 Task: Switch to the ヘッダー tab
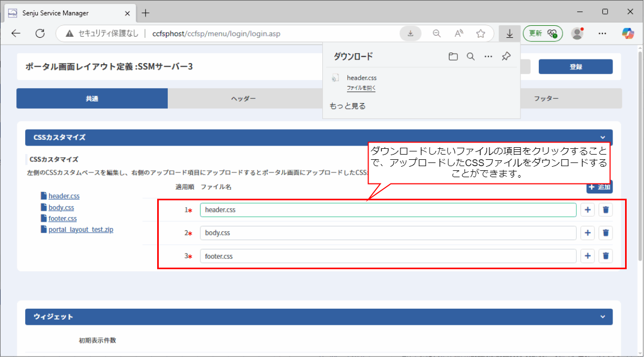click(244, 98)
